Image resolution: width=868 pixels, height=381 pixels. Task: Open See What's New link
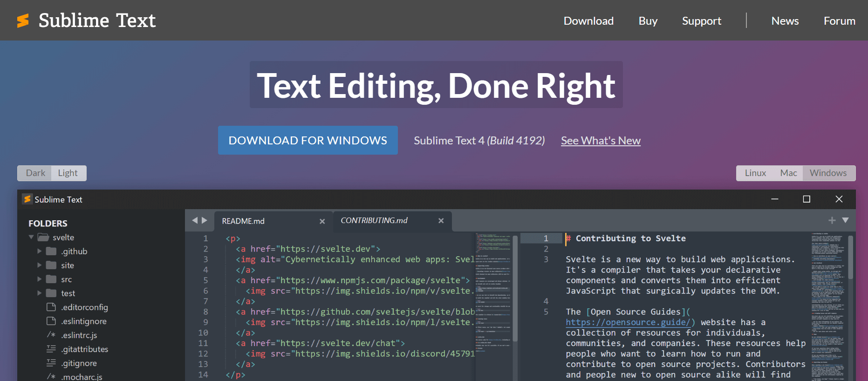point(601,141)
